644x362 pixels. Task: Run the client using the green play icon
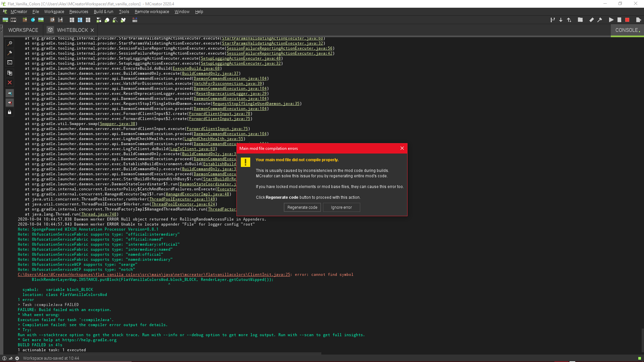[611, 20]
